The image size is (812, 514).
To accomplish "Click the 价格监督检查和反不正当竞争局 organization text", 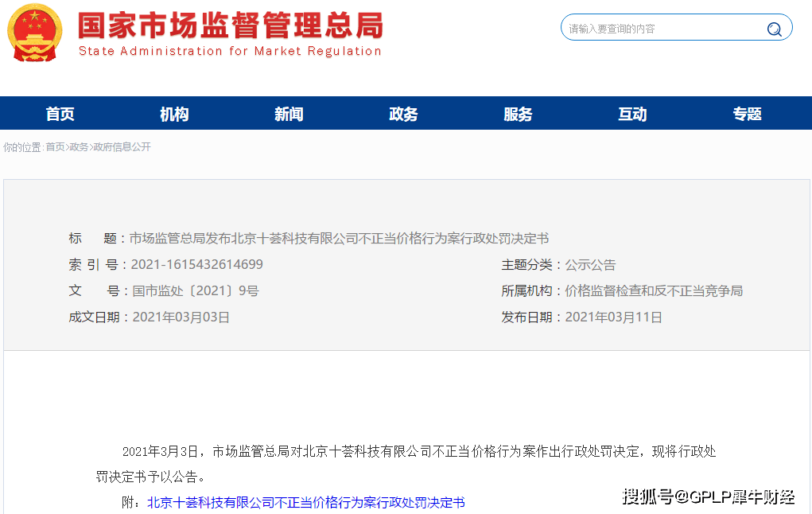I will point(654,290).
